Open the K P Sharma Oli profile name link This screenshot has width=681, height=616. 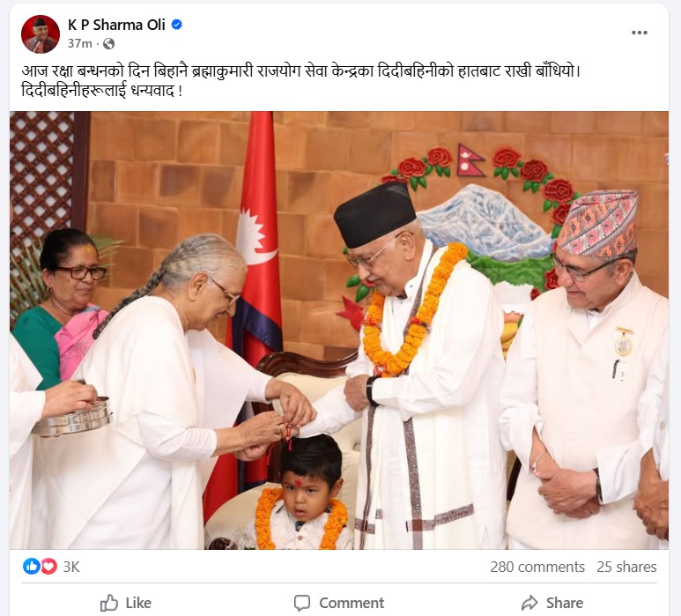(116, 25)
